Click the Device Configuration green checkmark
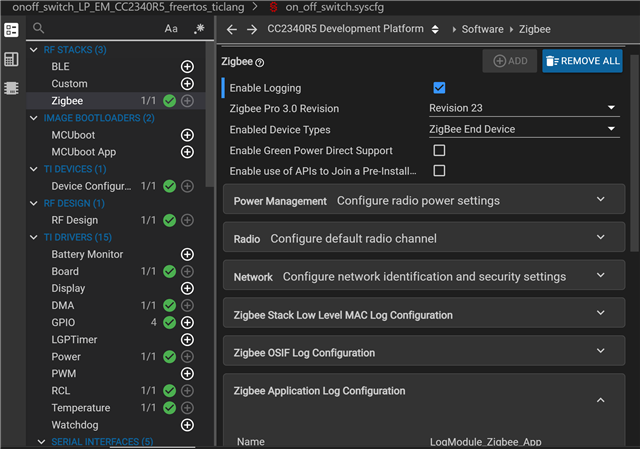Image resolution: width=640 pixels, height=449 pixels. pyautogui.click(x=169, y=186)
